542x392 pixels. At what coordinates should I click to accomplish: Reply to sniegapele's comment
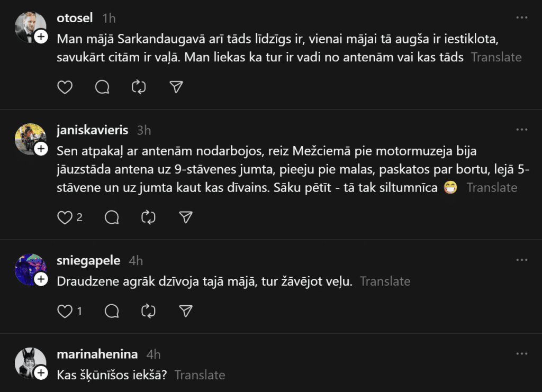pyautogui.click(x=112, y=311)
